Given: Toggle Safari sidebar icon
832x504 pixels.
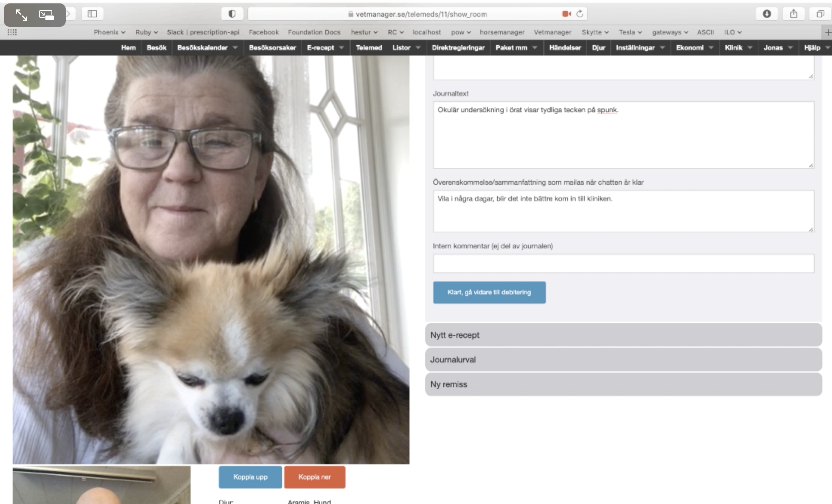Looking at the screenshot, I should (92, 14).
